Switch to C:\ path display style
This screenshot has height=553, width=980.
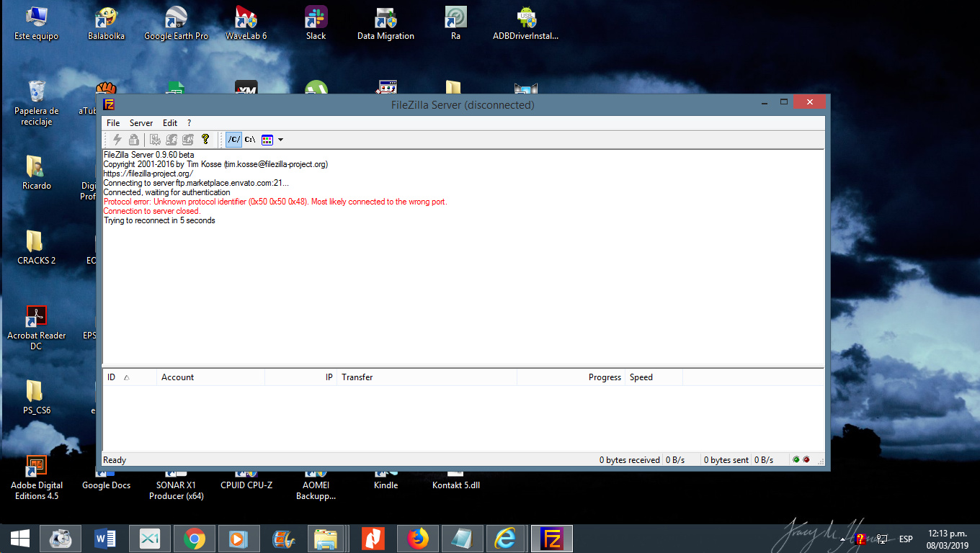[250, 140]
